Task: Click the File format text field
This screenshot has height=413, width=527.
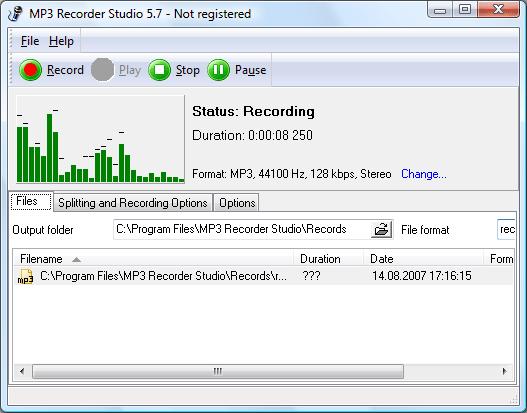Action: pyautogui.click(x=506, y=230)
